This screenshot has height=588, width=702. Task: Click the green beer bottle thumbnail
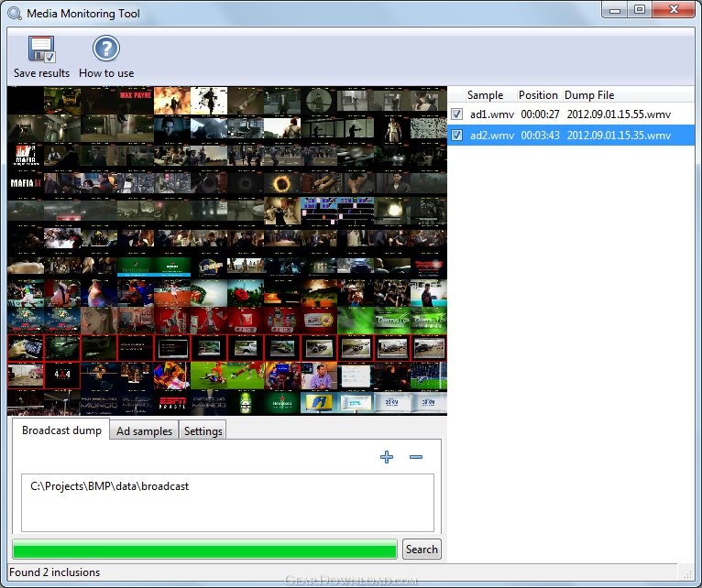[246, 402]
